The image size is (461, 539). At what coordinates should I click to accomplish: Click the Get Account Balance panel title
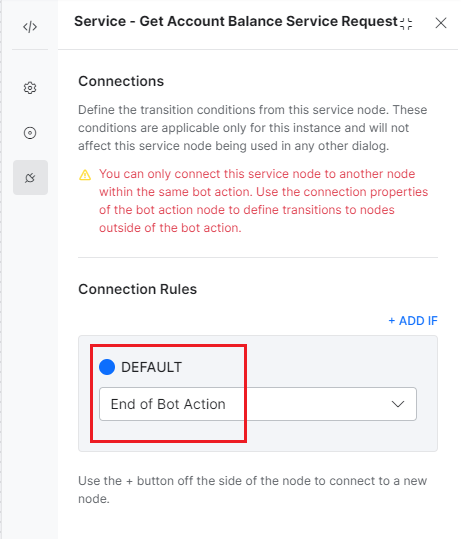click(236, 21)
